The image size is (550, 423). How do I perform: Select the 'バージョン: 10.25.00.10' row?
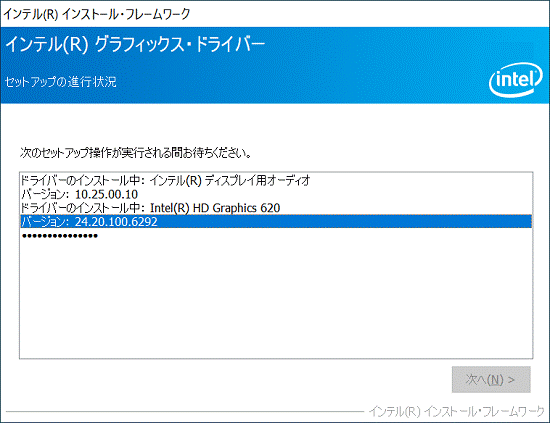pyautogui.click(x=276, y=194)
